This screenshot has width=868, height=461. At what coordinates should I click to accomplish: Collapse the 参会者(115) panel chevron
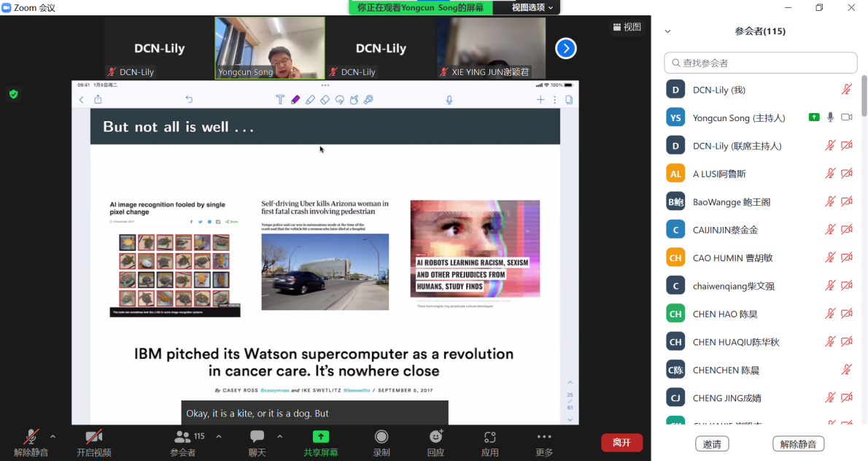click(667, 31)
